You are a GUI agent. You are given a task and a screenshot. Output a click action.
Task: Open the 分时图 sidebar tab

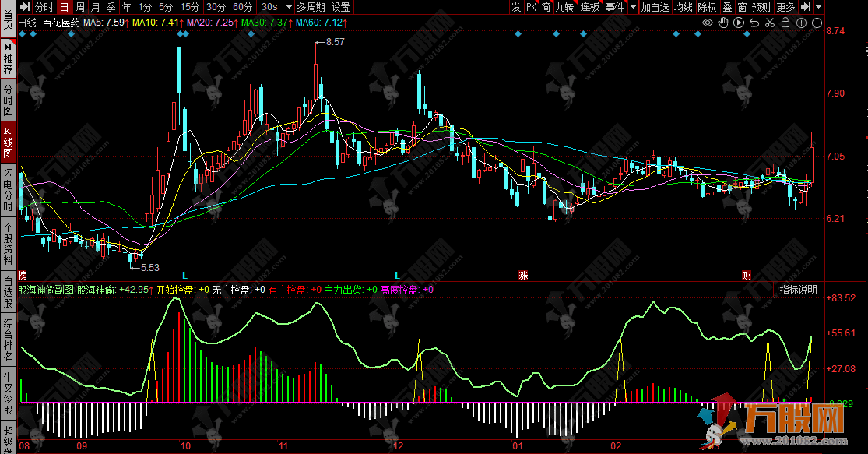coord(8,100)
